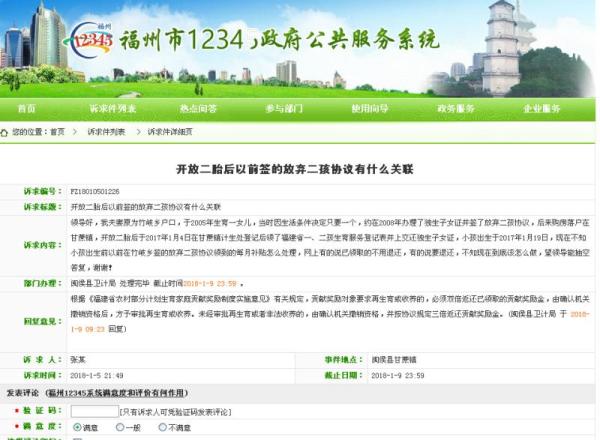Switch to the 热点问答 tab

[x=197, y=108]
